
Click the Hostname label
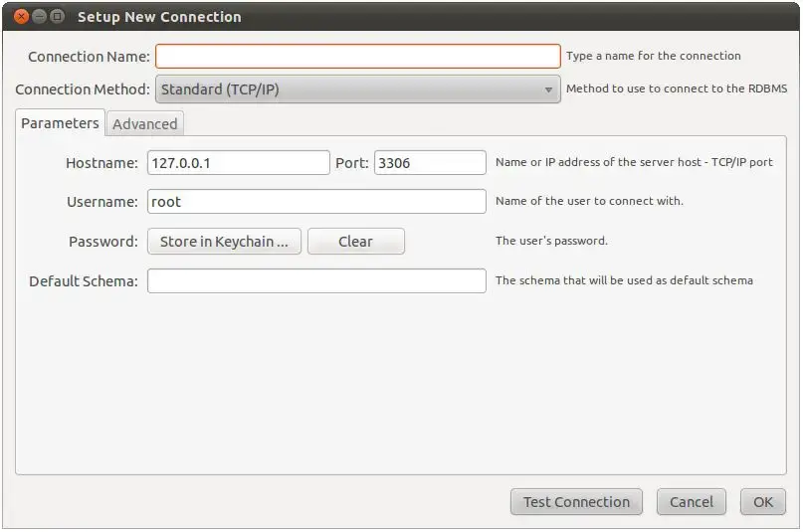(101, 163)
